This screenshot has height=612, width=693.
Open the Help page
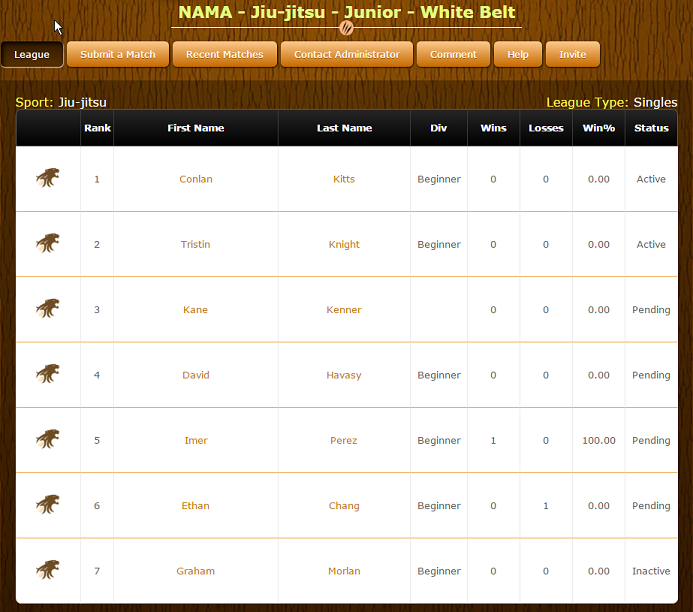point(518,54)
